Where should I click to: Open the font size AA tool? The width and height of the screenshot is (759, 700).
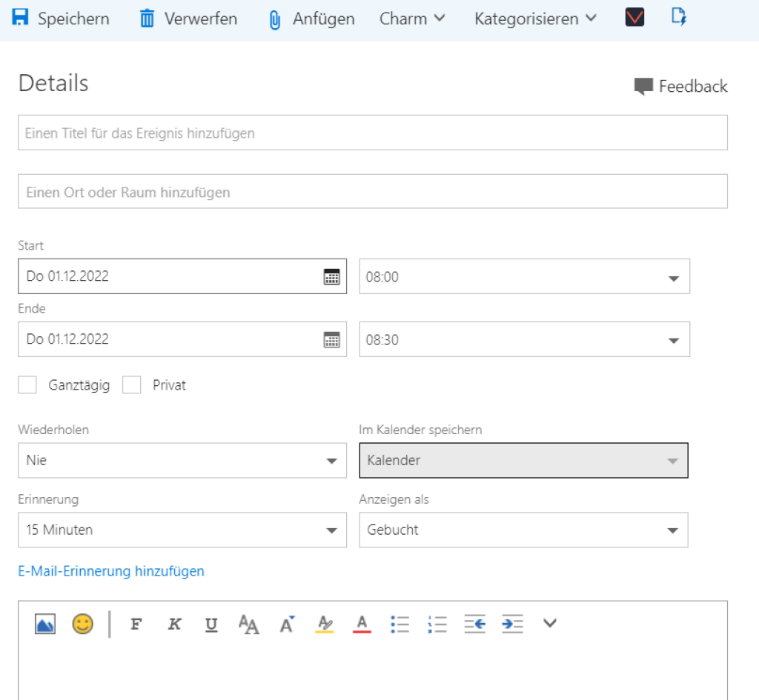click(249, 624)
